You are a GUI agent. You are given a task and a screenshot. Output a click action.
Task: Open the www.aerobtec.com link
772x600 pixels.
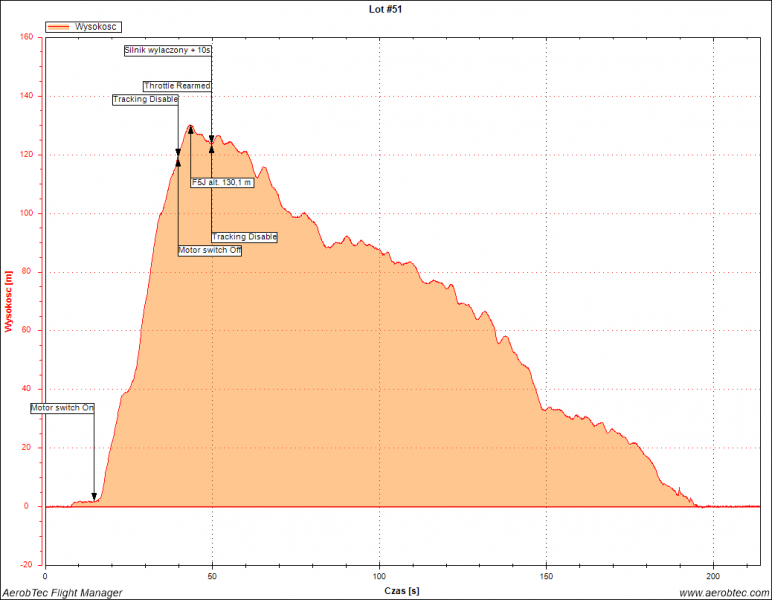tap(724, 593)
